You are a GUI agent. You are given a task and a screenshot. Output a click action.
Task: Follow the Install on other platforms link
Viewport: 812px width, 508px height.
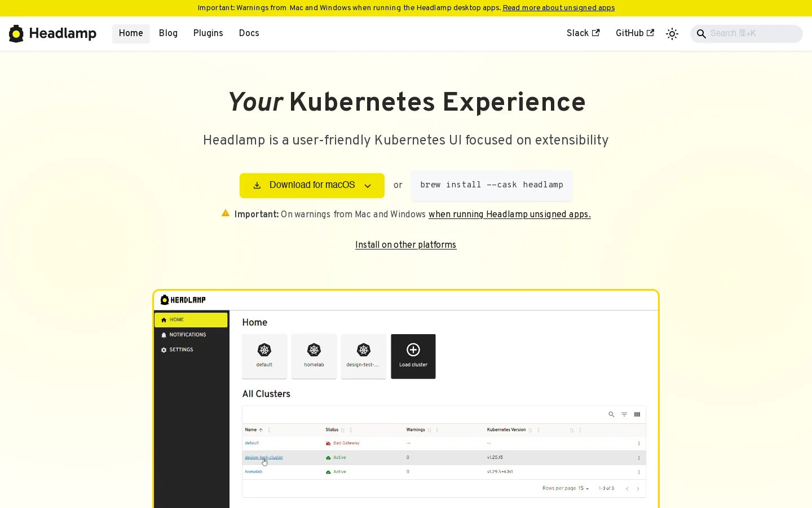(x=406, y=245)
